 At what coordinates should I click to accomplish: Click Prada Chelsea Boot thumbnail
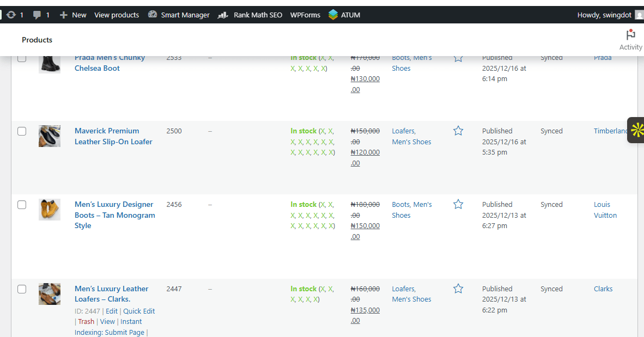[x=49, y=64]
